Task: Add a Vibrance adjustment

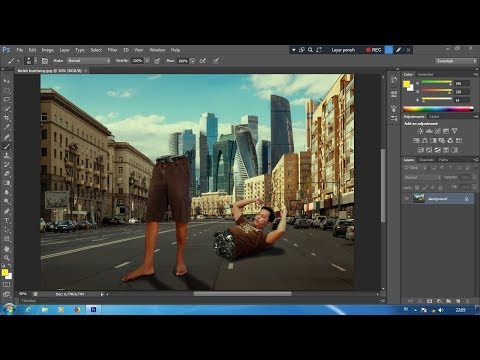Action: (x=454, y=131)
